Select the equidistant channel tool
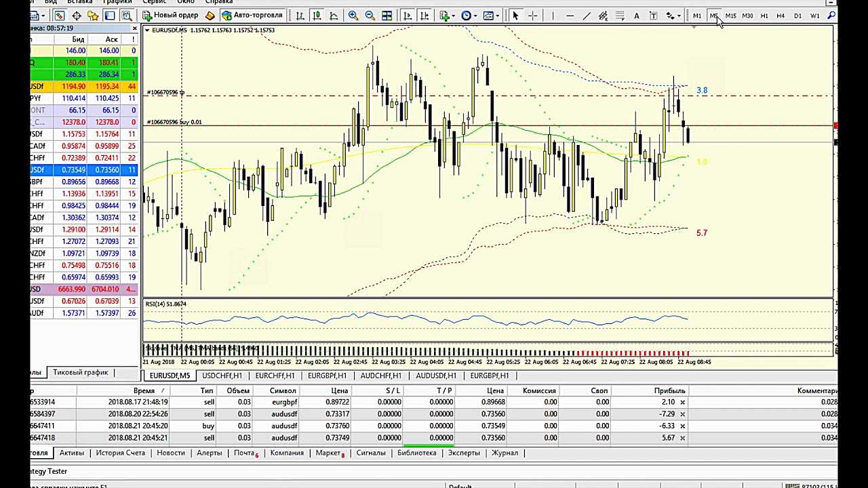868x488 pixels. tap(603, 16)
